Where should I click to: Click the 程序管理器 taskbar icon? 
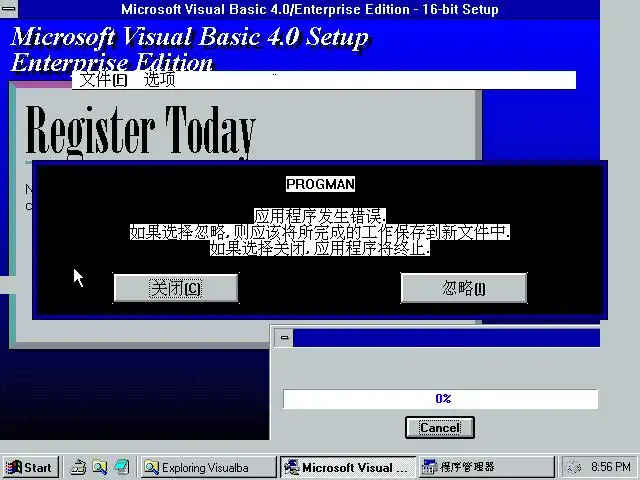click(430, 467)
